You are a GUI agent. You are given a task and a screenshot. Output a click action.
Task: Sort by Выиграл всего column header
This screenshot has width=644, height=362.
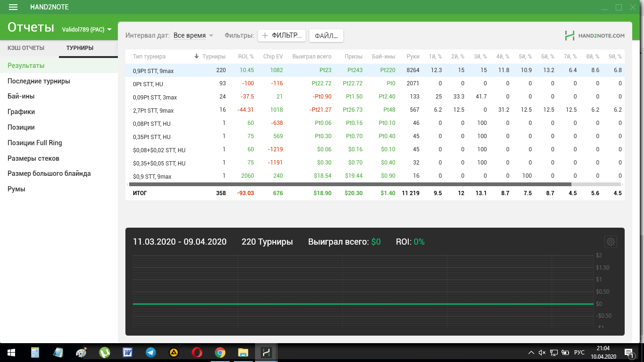pos(312,57)
